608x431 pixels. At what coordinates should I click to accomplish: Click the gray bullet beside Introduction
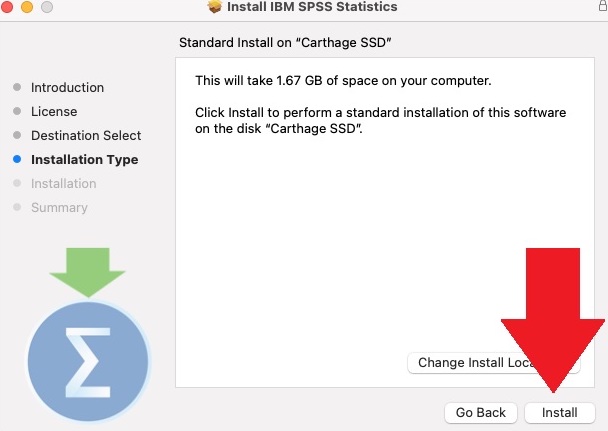click(x=17, y=87)
